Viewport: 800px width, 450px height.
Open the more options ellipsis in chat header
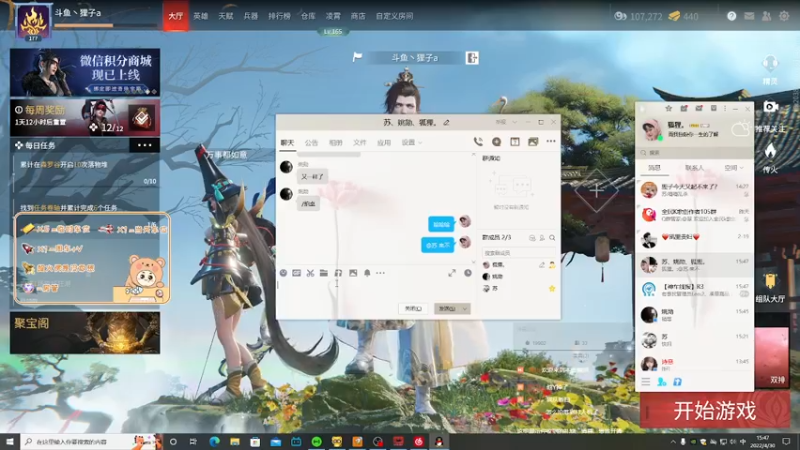(x=551, y=141)
